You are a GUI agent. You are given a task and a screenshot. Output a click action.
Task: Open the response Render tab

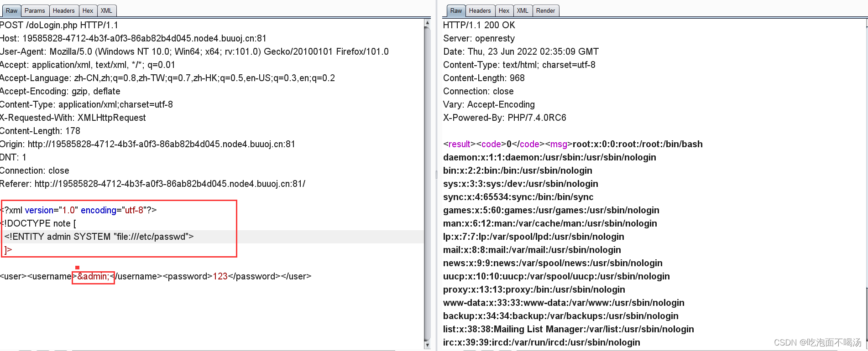[x=545, y=10]
